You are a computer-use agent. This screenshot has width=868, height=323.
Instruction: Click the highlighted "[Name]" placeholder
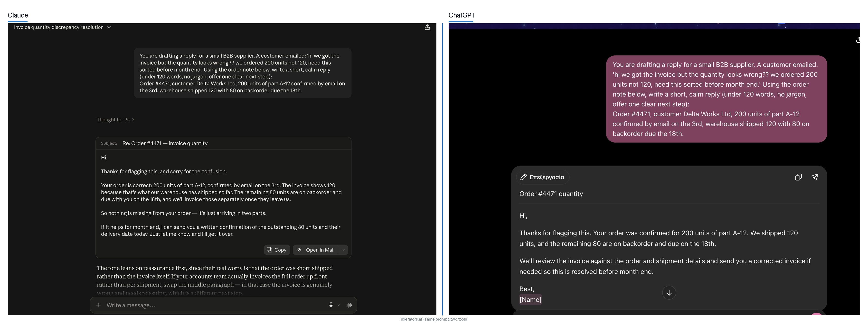(530, 299)
